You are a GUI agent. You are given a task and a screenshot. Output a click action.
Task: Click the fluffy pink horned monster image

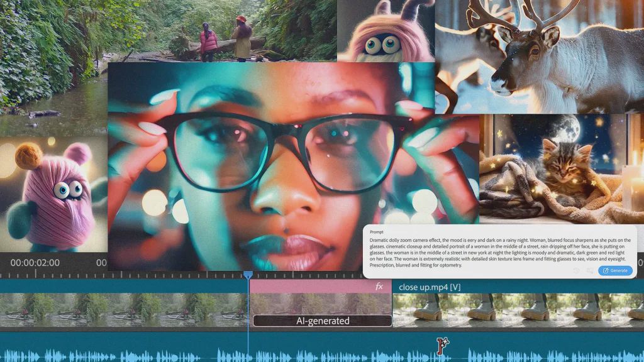tap(386, 31)
